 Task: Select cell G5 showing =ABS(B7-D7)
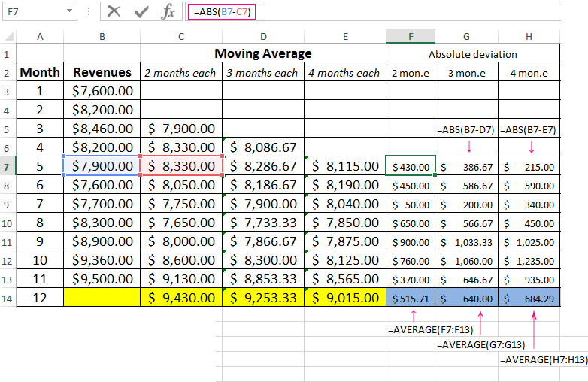(x=466, y=129)
